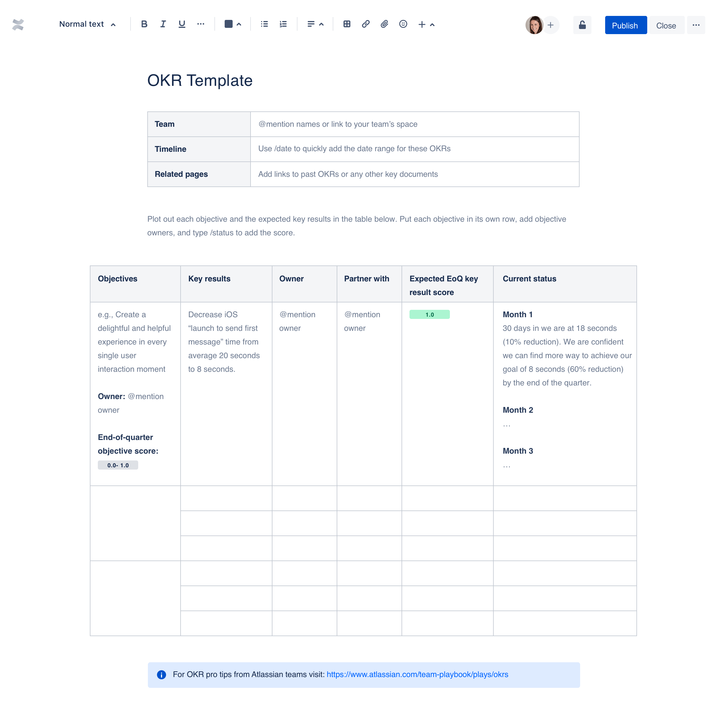Click the Team mention placeholder cell
Image resolution: width=728 pixels, height=714 pixels.
[415, 124]
